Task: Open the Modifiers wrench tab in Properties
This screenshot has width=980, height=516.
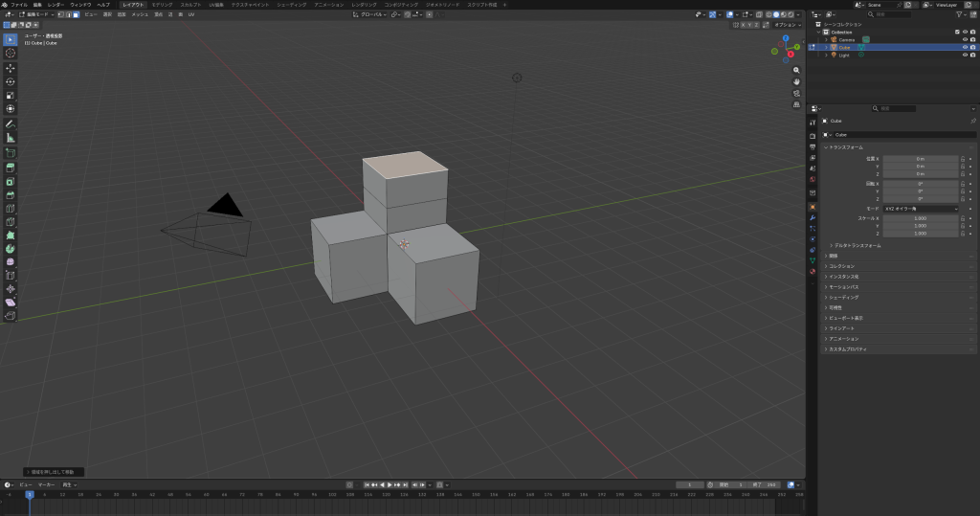Action: click(813, 218)
